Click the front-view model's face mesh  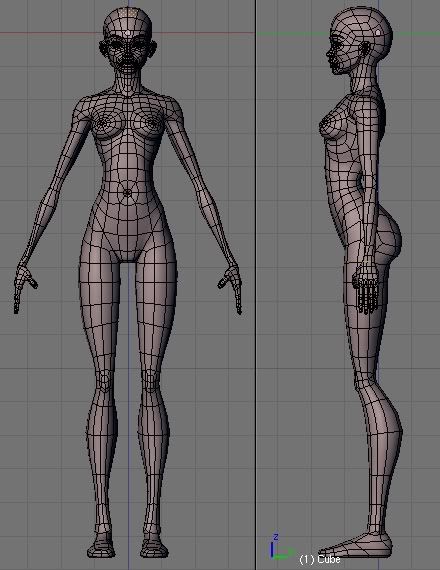click(x=128, y=55)
